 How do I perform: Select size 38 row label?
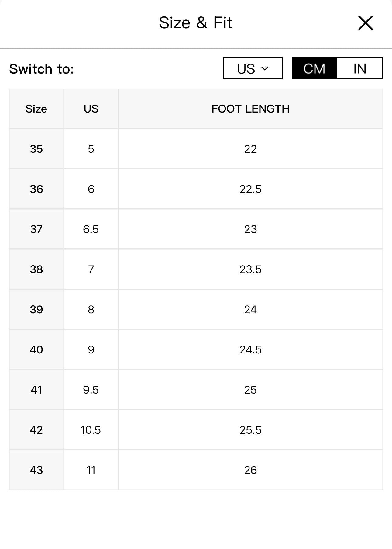(x=36, y=269)
